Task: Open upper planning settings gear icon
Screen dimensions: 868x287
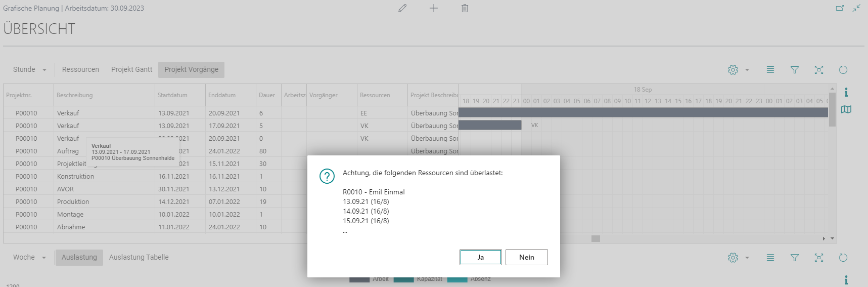Action: [733, 70]
